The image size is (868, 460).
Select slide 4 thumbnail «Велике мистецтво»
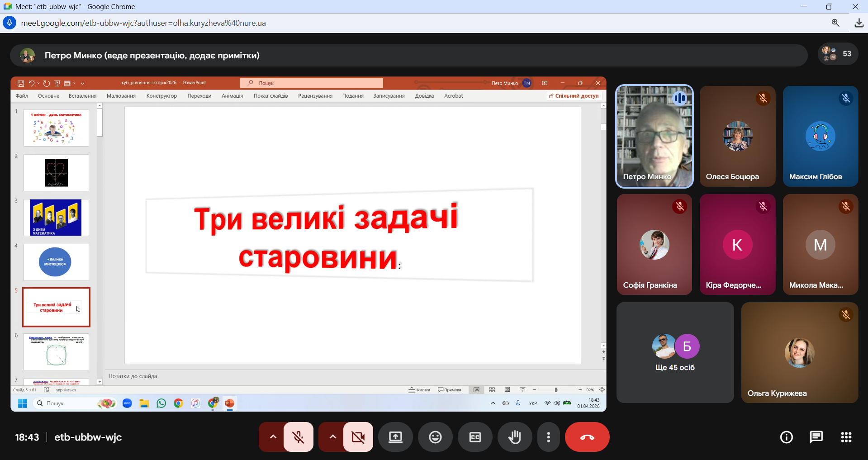56,262
